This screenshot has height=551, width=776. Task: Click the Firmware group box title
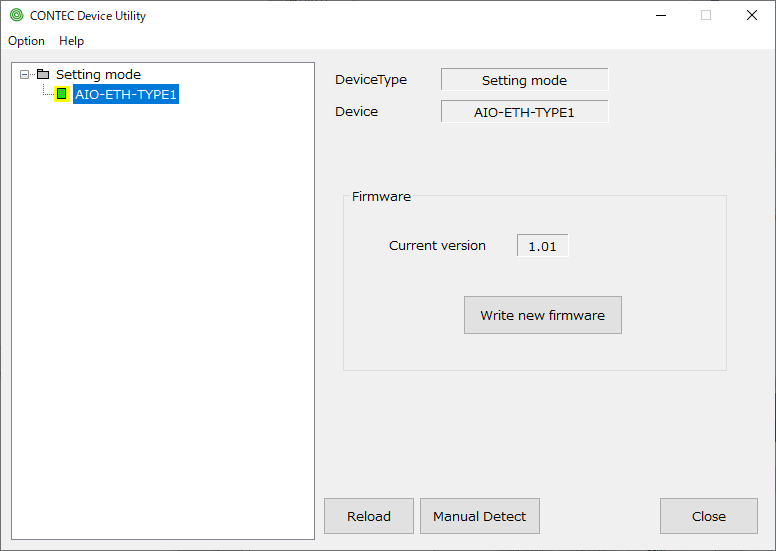[381, 197]
